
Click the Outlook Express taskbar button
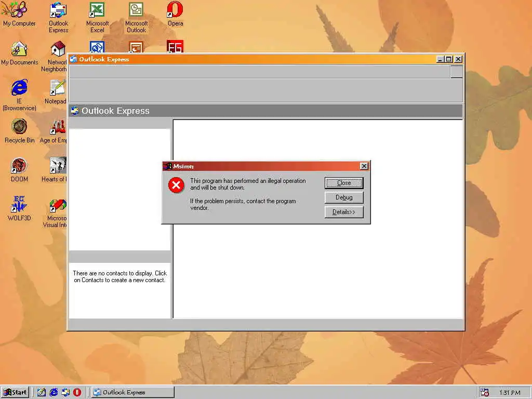(x=132, y=392)
